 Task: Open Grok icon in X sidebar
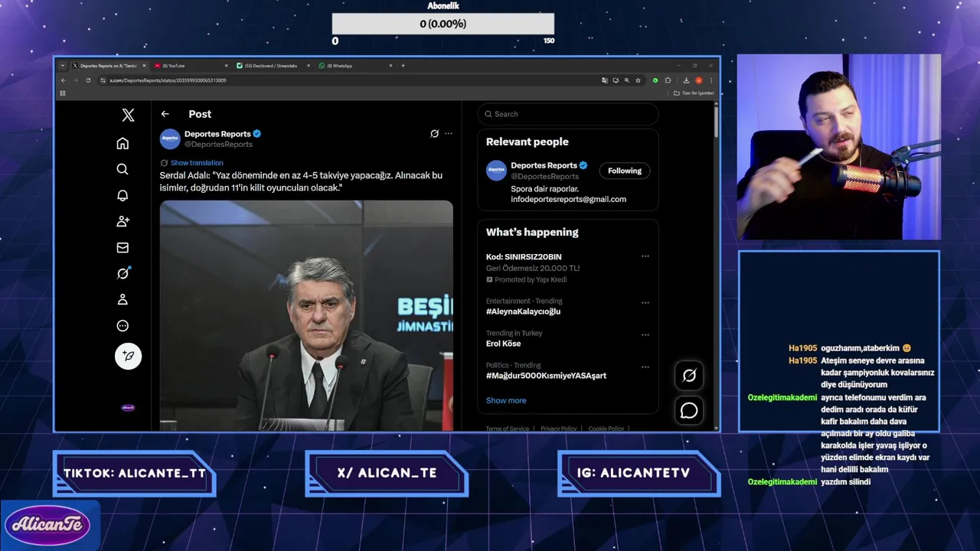coord(122,273)
